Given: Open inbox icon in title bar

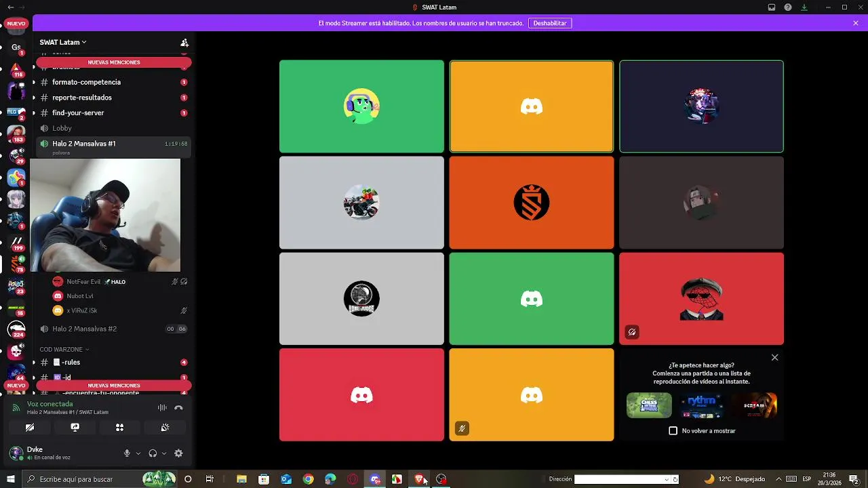Looking at the screenshot, I should tap(772, 7).
